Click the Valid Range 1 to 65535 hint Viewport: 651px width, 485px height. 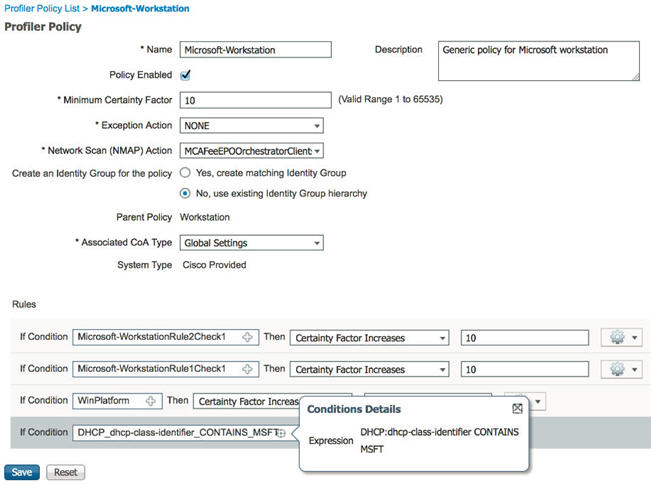[391, 99]
